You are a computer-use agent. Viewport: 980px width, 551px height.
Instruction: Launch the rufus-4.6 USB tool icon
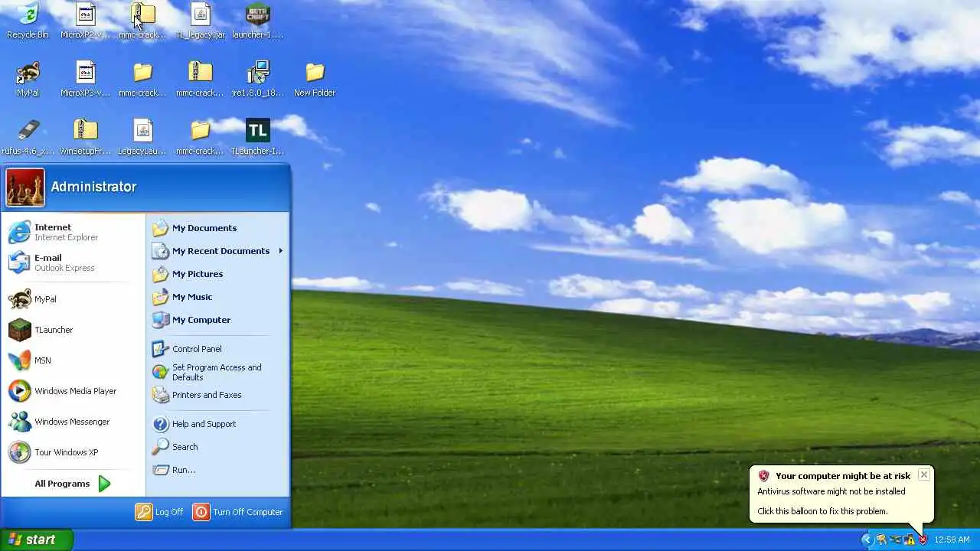[x=28, y=137]
